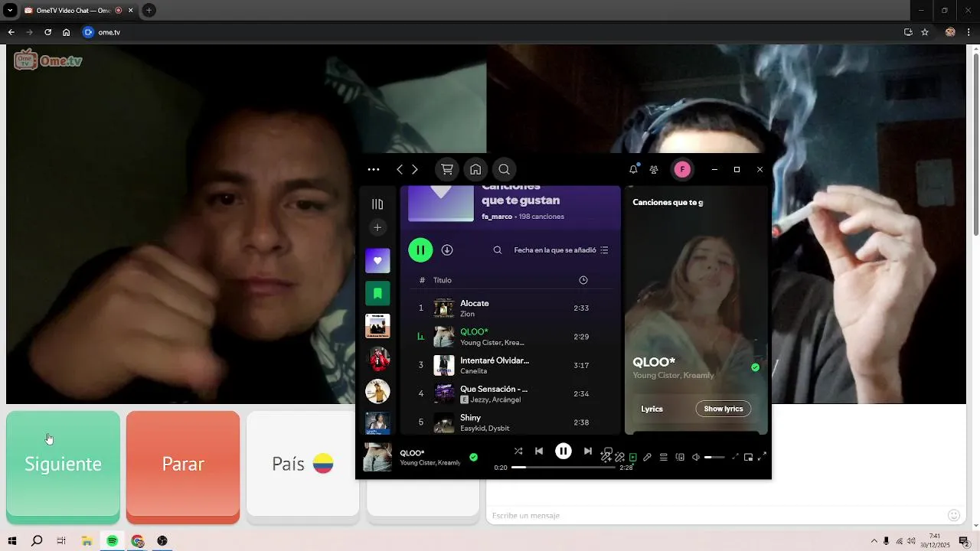
Task: Go to Chrome home page button
Action: [x=67, y=32]
